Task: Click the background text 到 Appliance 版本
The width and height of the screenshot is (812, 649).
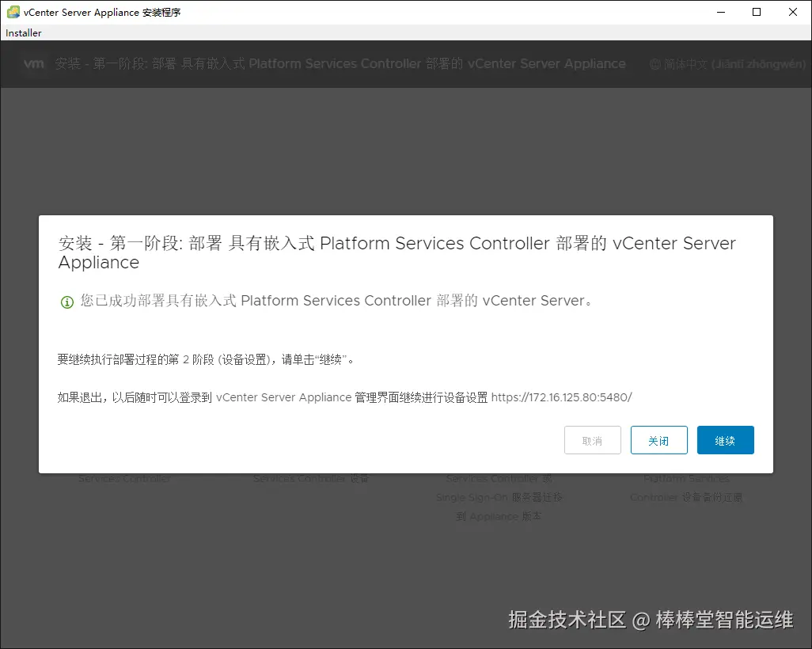Action: tap(499, 516)
